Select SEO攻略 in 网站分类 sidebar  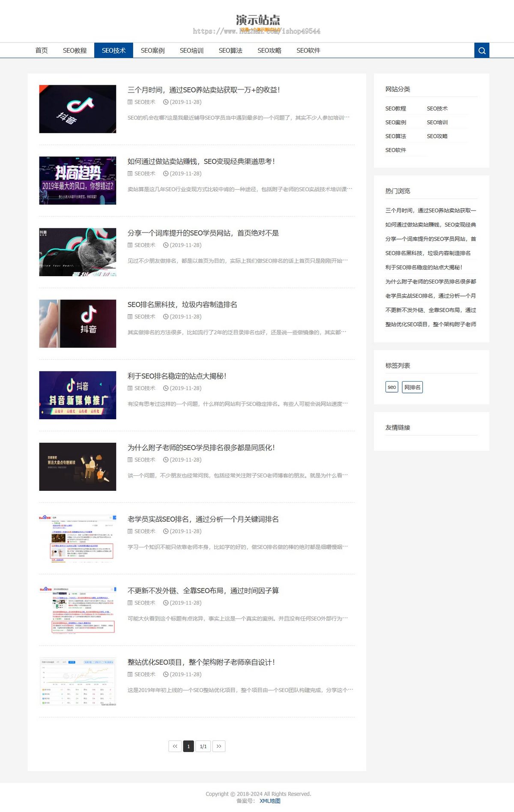tap(437, 136)
